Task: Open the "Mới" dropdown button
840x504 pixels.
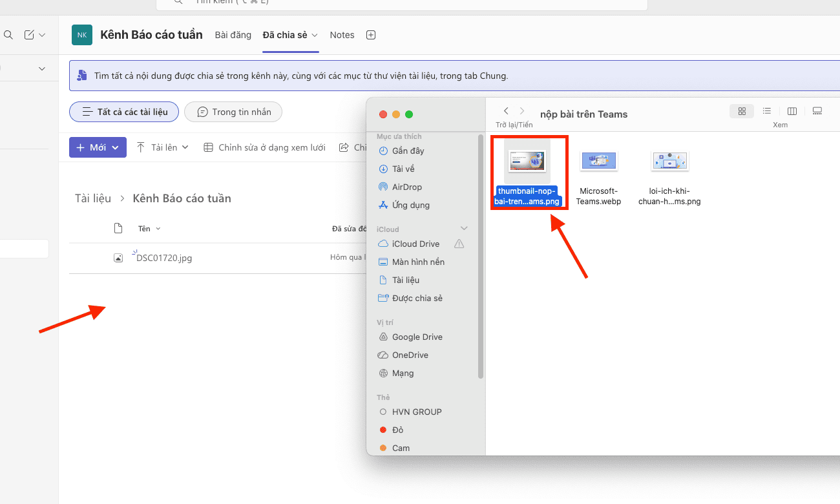Action: pos(98,147)
